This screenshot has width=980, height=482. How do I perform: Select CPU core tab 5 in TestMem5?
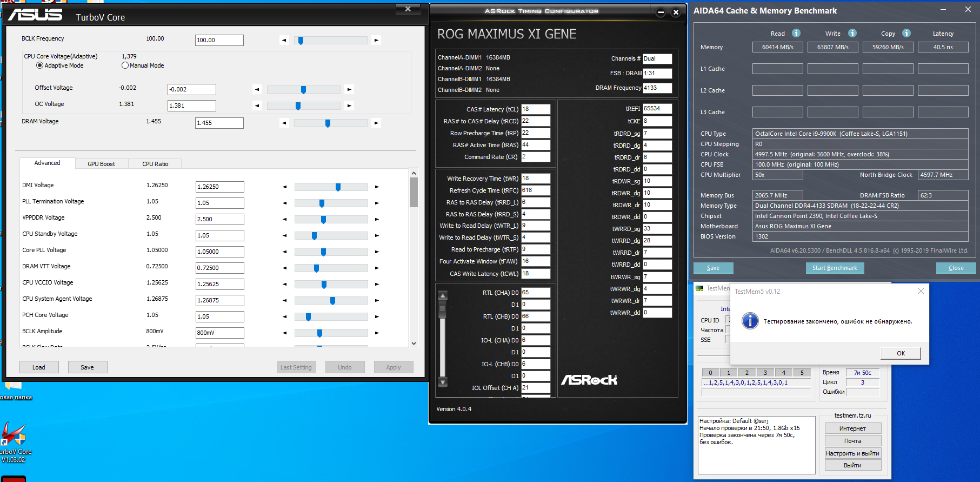coord(802,373)
